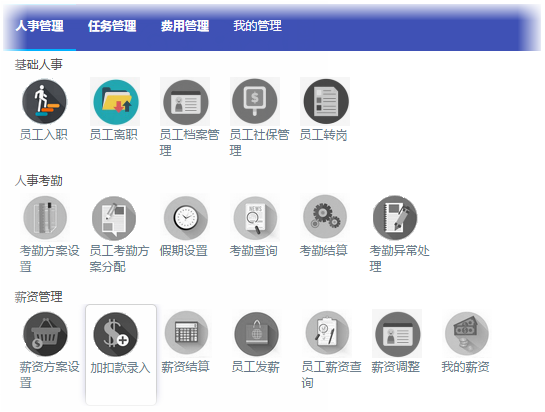Switch to the 费用管理 tab

click(185, 26)
